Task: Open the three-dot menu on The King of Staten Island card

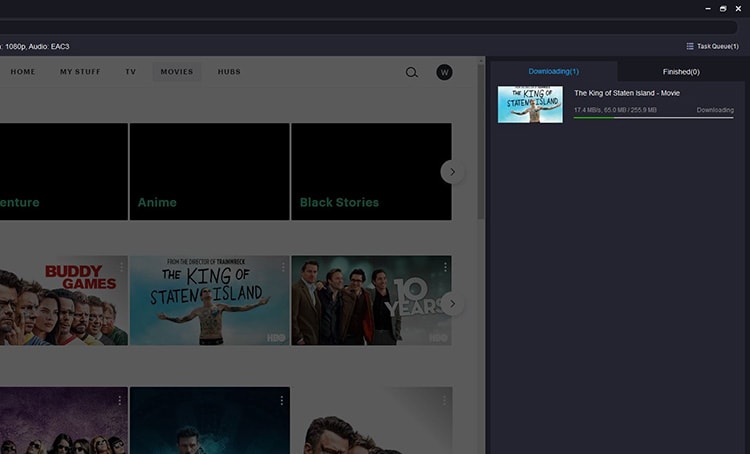Action: [283, 267]
